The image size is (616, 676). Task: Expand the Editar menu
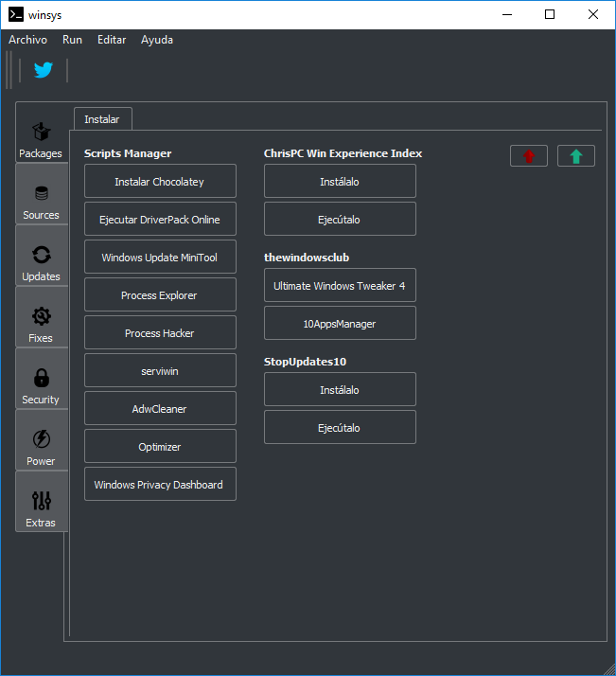coord(112,40)
